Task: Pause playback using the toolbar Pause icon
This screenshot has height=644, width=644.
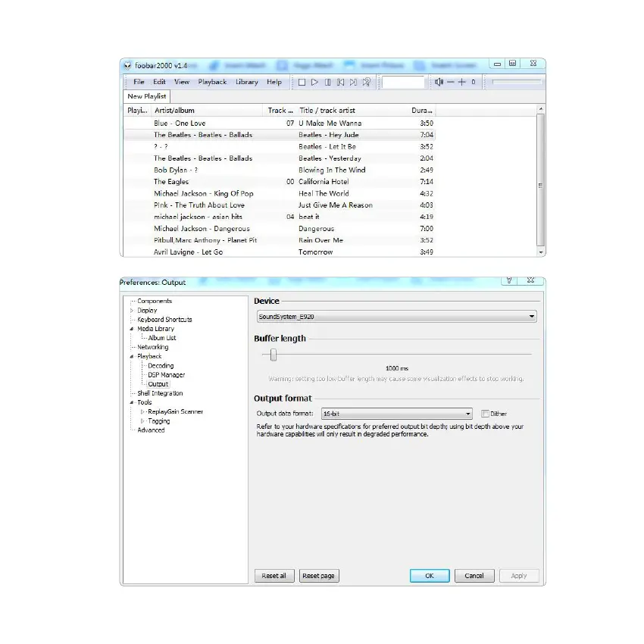Action: tap(328, 82)
